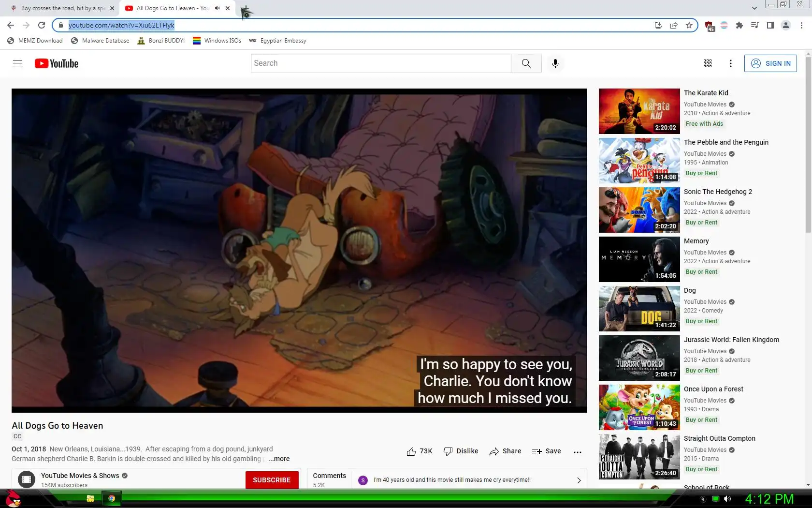Open YouTube settings three-dot menu

point(731,63)
